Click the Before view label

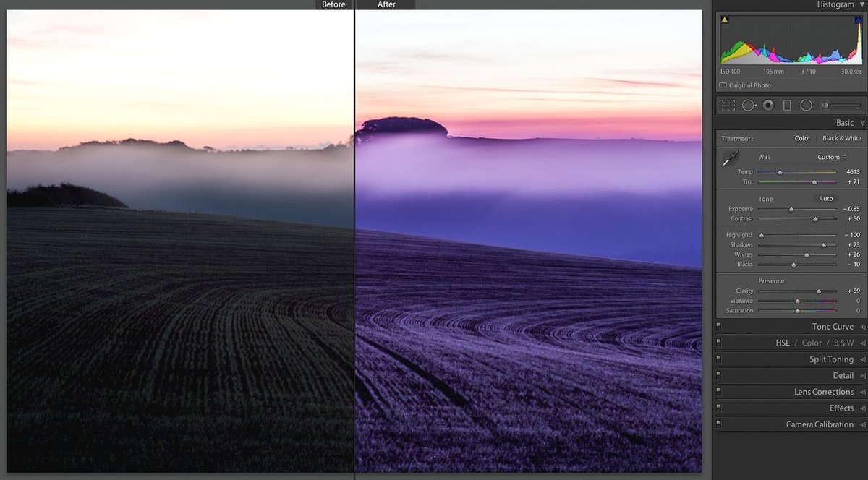(333, 4)
